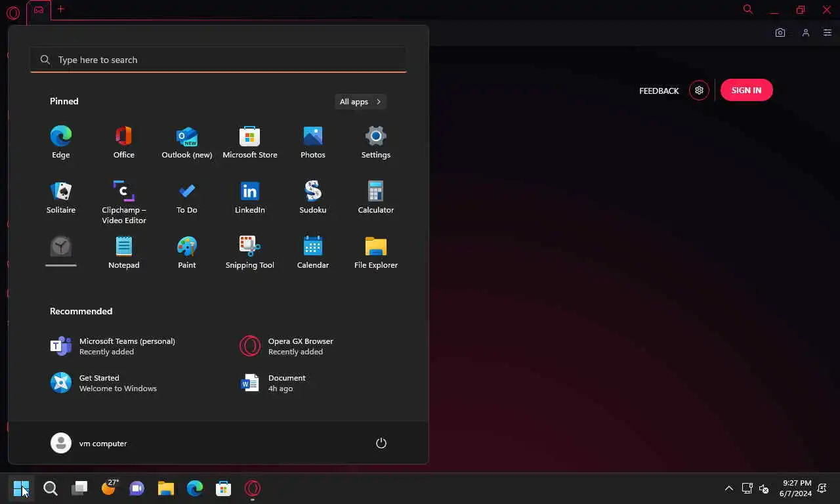Open Microsoft Store pinned app
The width and height of the screenshot is (840, 504).
(250, 142)
